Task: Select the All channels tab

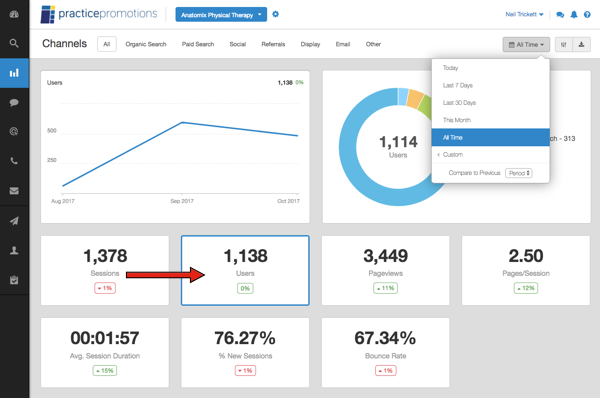Action: pyautogui.click(x=107, y=44)
